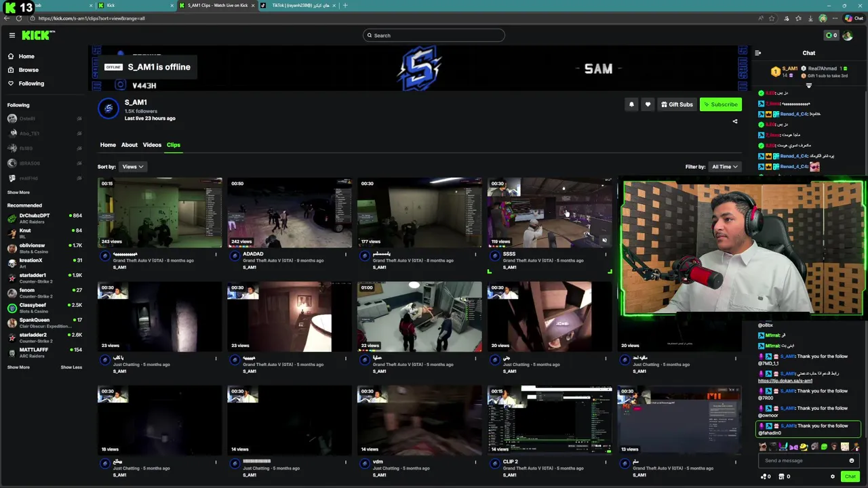Screen dimensions: 868x488
Task: Show more recommended channels
Action: [18, 367]
